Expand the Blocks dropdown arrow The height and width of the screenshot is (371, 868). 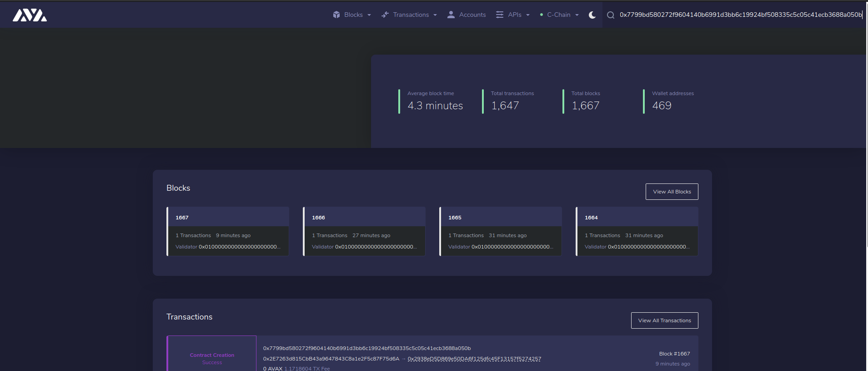click(369, 15)
